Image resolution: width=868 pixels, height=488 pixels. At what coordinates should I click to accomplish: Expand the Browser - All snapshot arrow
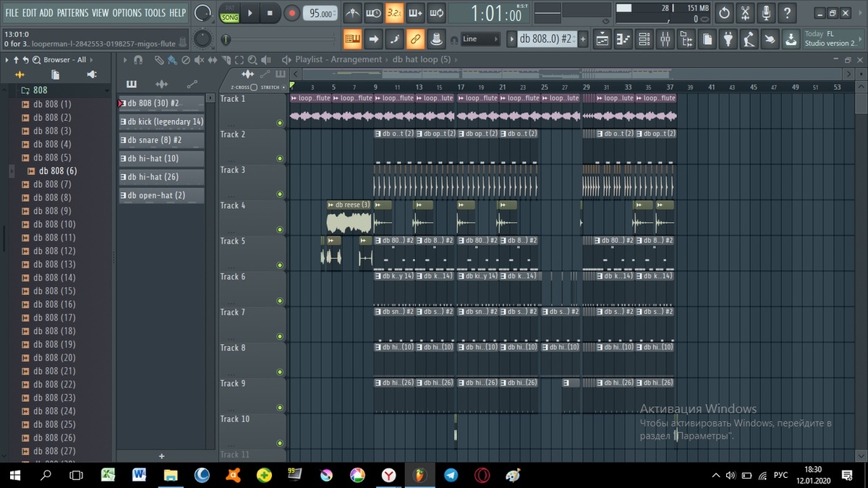(90, 60)
